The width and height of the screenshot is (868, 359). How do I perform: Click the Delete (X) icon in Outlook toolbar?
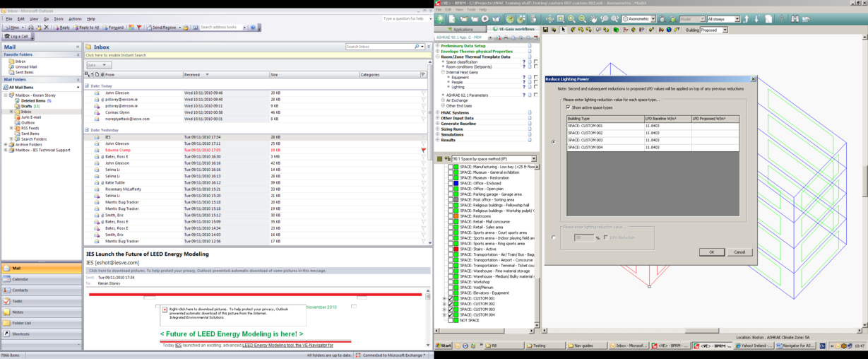47,28
